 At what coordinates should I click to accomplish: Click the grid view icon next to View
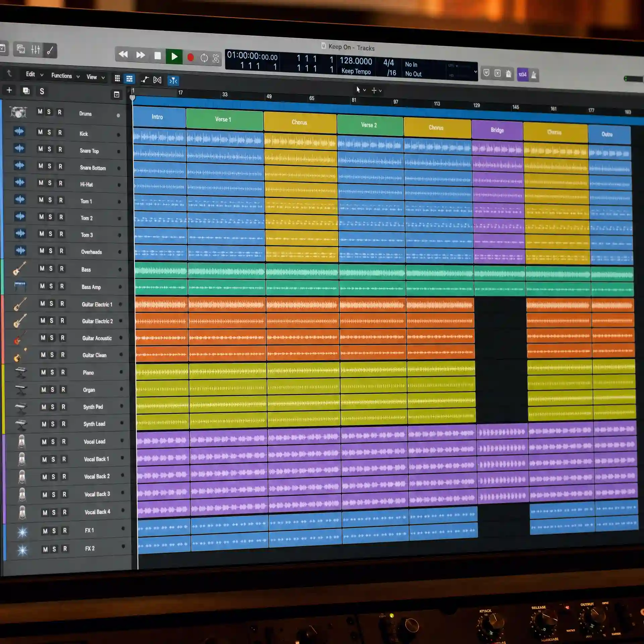117,78
